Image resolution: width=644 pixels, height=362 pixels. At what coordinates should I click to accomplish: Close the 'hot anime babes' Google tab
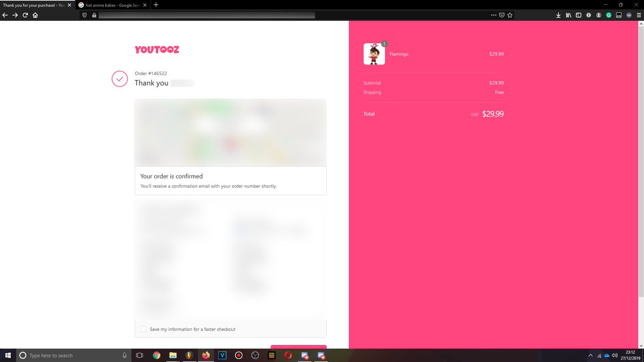click(x=145, y=5)
